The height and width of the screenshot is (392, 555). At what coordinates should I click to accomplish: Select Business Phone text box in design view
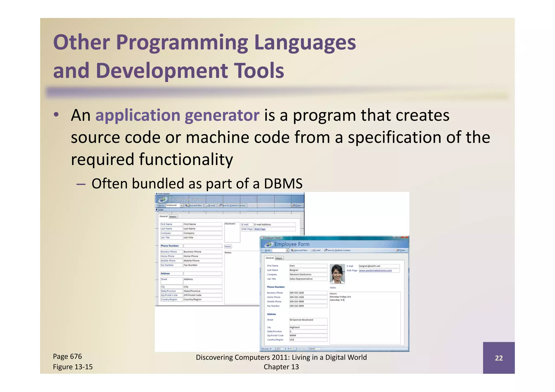203,252
